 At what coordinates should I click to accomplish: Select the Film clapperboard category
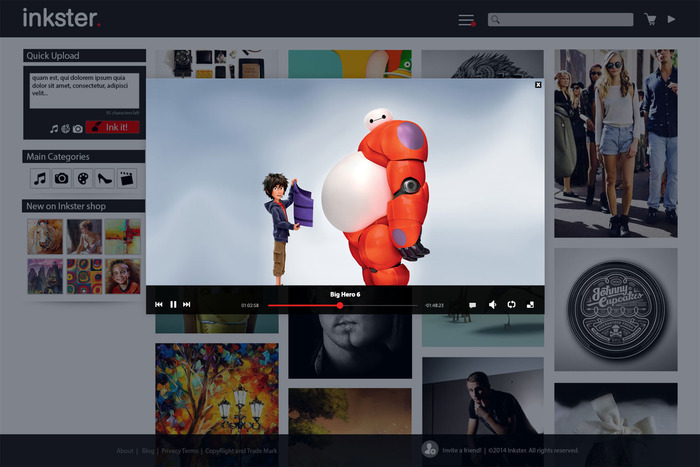pyautogui.click(x=127, y=179)
